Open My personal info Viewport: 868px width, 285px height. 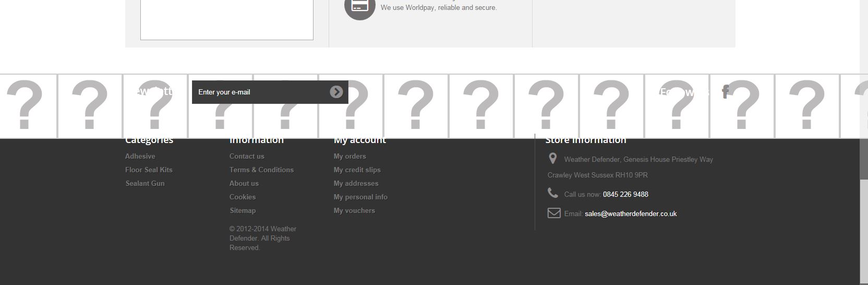coord(360,197)
